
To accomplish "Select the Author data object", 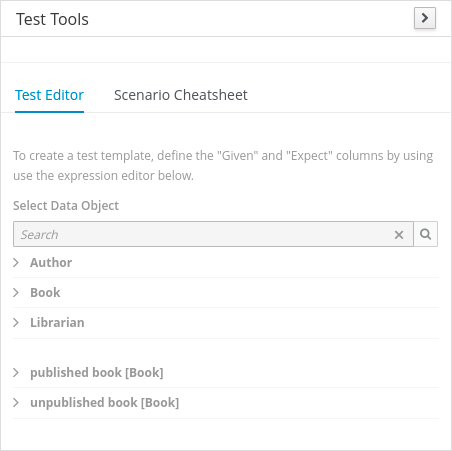I will 51,263.
